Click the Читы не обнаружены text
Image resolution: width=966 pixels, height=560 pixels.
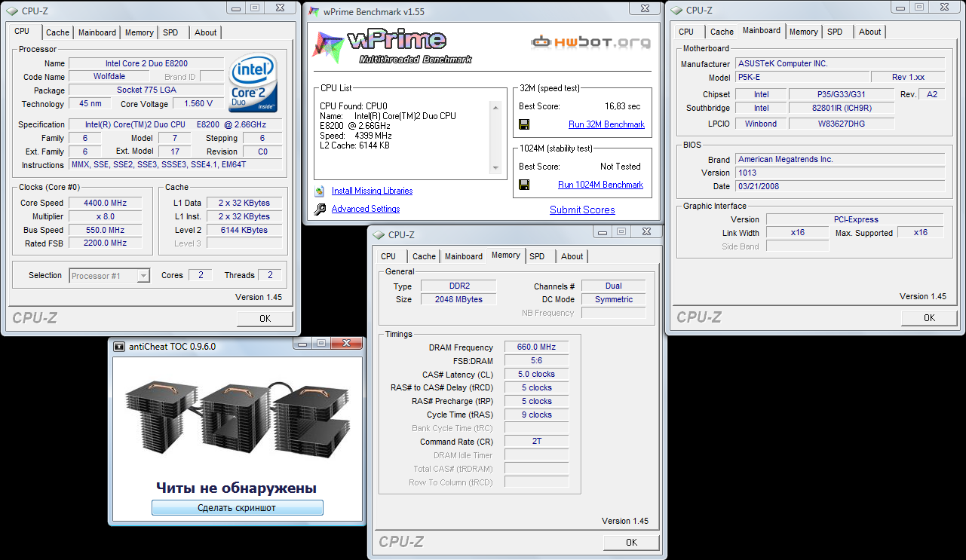coord(237,488)
